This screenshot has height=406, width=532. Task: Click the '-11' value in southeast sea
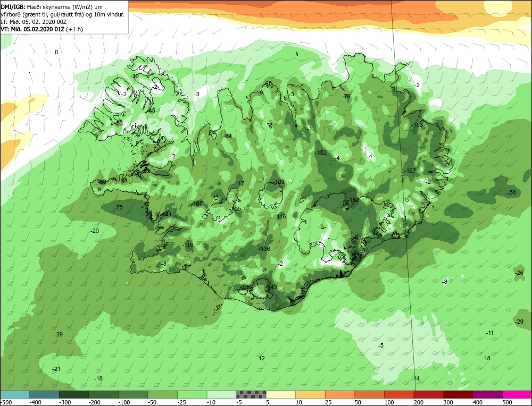coord(489,333)
